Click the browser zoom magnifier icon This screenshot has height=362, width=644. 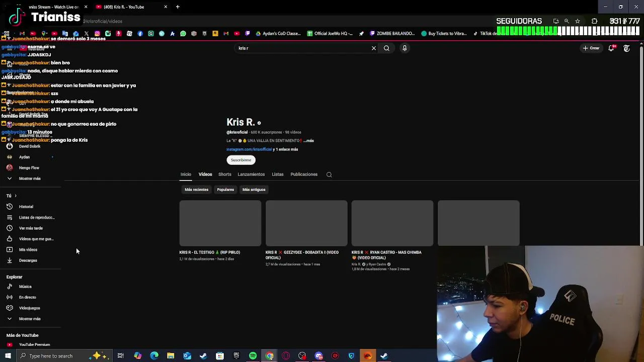click(x=567, y=21)
